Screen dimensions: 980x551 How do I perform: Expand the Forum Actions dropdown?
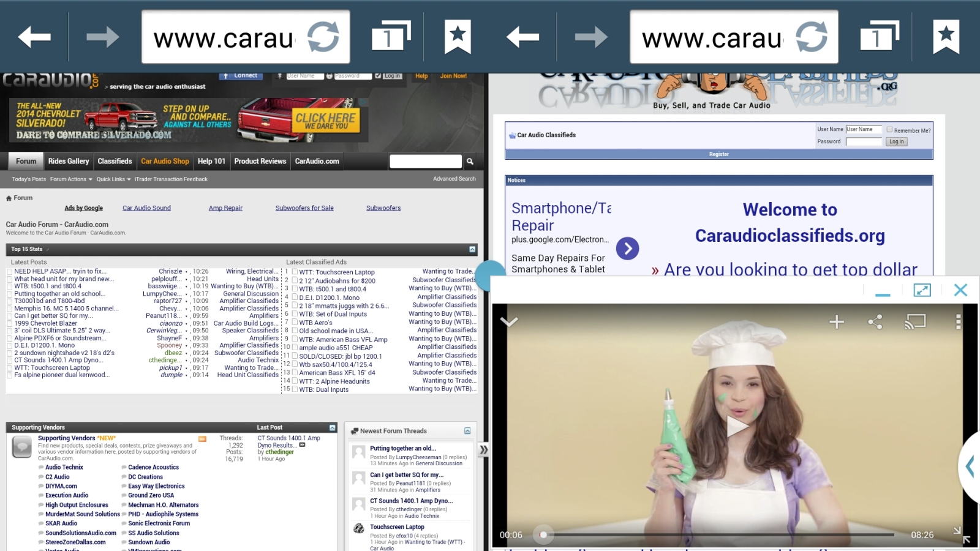tap(71, 179)
